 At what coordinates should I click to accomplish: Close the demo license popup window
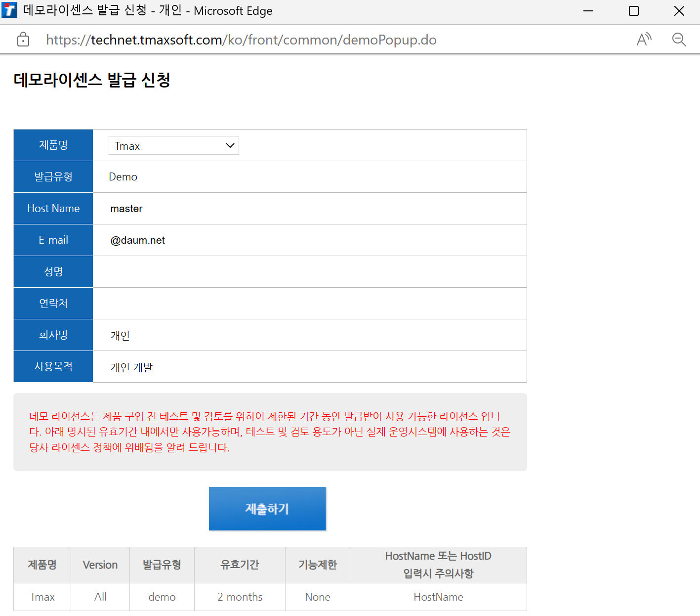coord(679,11)
